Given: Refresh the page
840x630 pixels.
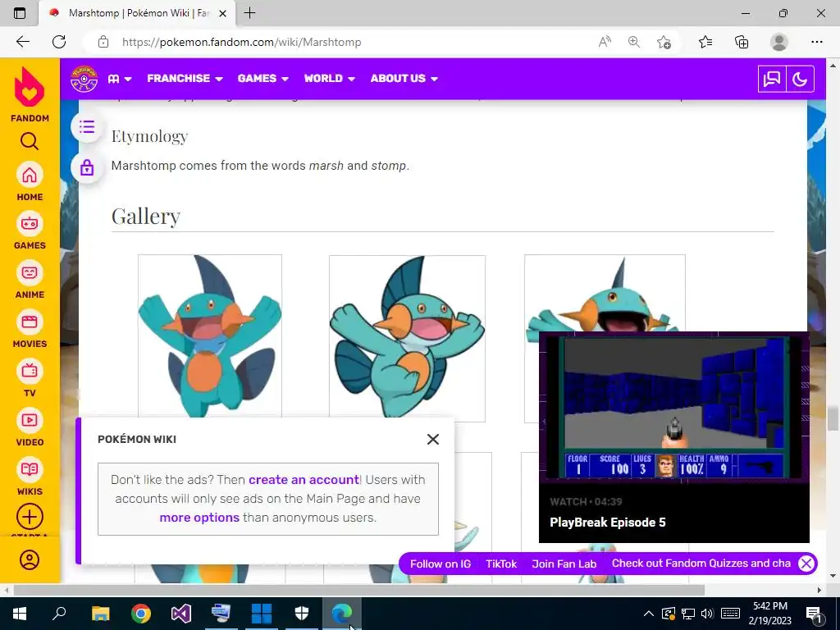Looking at the screenshot, I should [x=59, y=42].
